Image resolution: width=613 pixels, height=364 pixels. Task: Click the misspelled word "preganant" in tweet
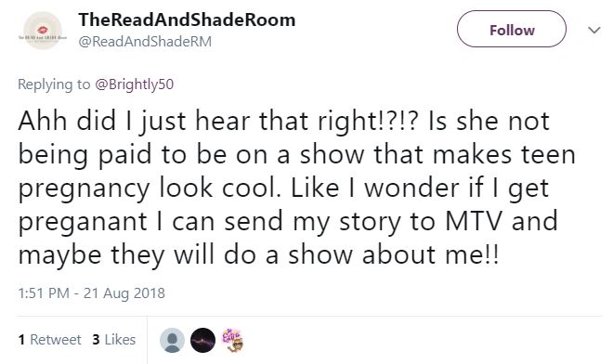(x=83, y=222)
